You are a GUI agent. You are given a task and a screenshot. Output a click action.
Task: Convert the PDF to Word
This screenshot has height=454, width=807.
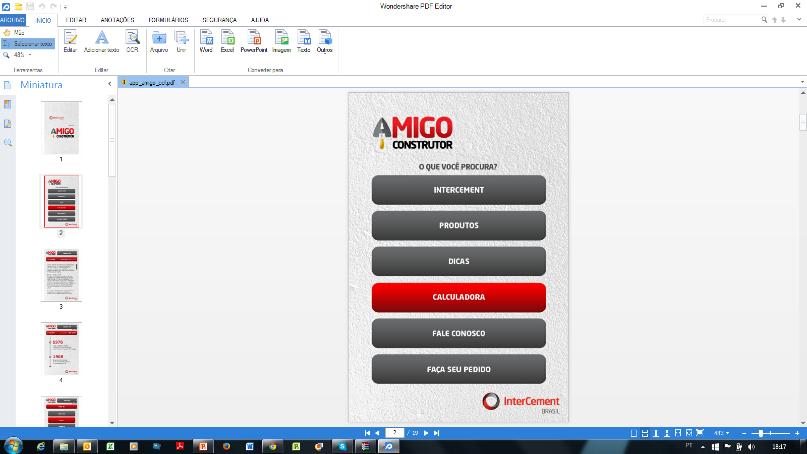(x=206, y=41)
